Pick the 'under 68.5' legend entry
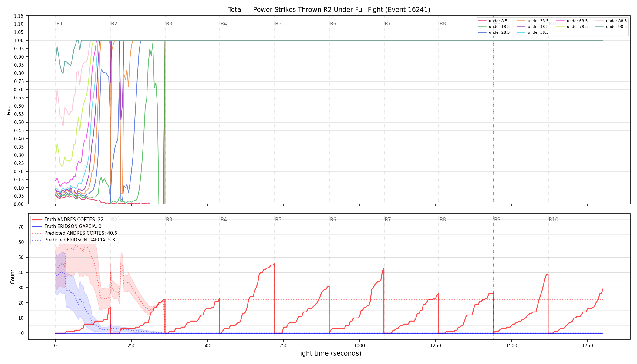637x364 pixels. point(572,21)
